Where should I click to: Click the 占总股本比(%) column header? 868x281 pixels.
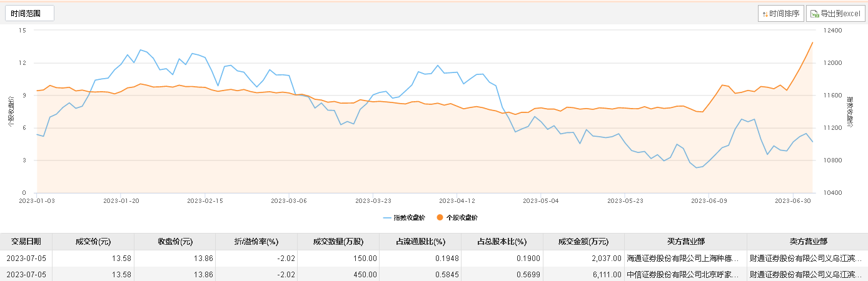pos(502,242)
